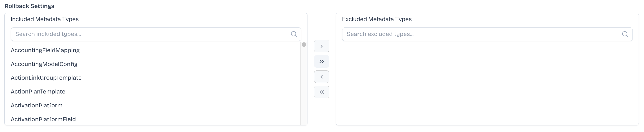Click the Included Metadata Types label
This screenshot has height=132, width=644.
click(x=45, y=19)
